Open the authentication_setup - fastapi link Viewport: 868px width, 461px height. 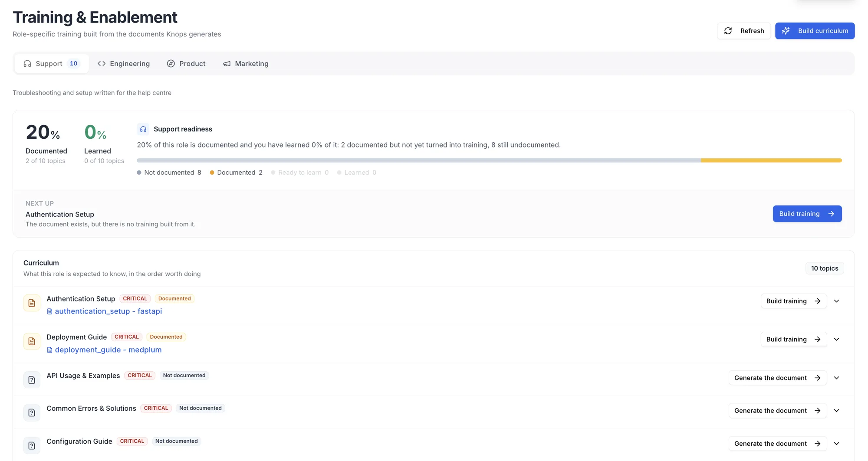tap(104, 311)
